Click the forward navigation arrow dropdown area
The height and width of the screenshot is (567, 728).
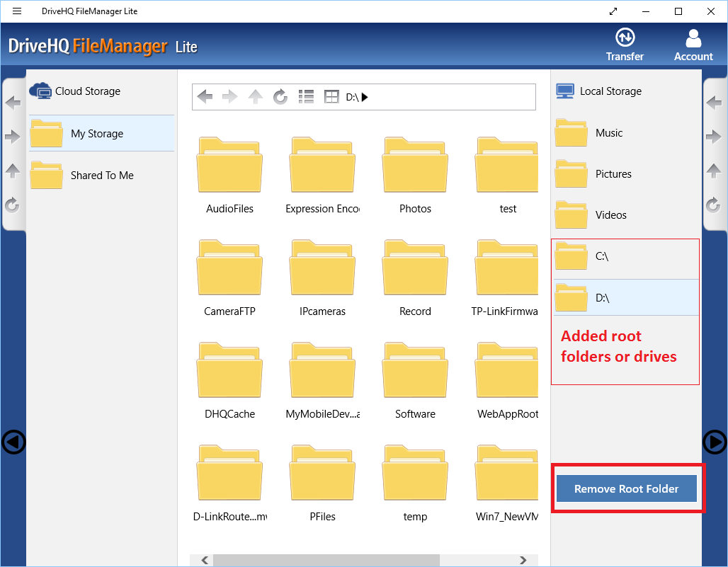(230, 97)
